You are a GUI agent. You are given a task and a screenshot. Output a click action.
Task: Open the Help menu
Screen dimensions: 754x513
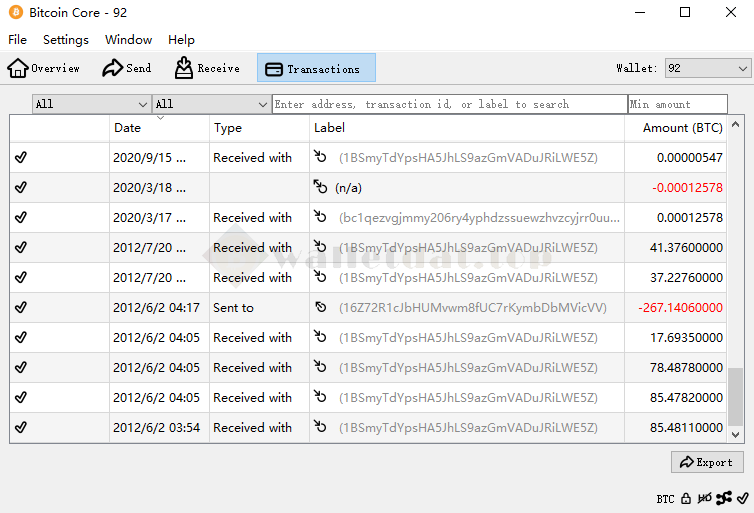click(x=181, y=40)
